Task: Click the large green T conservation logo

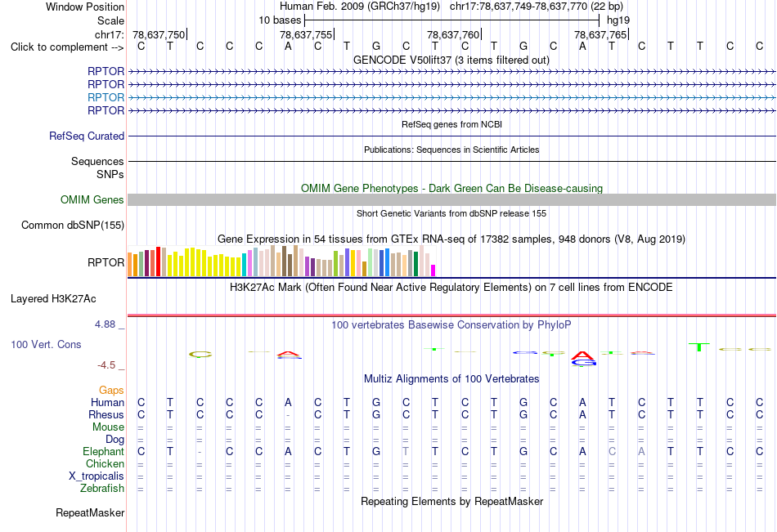Action: click(x=699, y=347)
